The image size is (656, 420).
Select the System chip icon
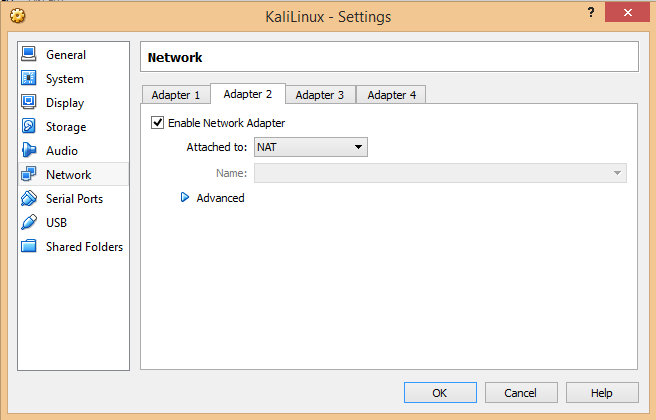28,78
